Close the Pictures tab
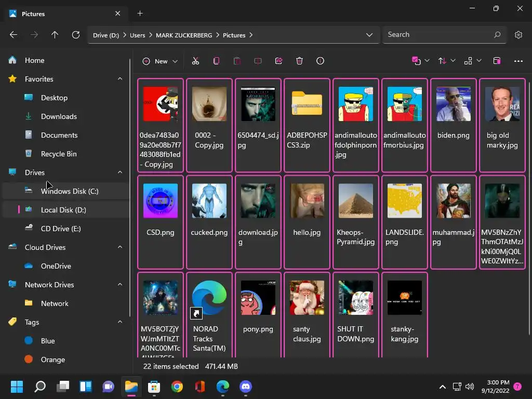 (117, 13)
